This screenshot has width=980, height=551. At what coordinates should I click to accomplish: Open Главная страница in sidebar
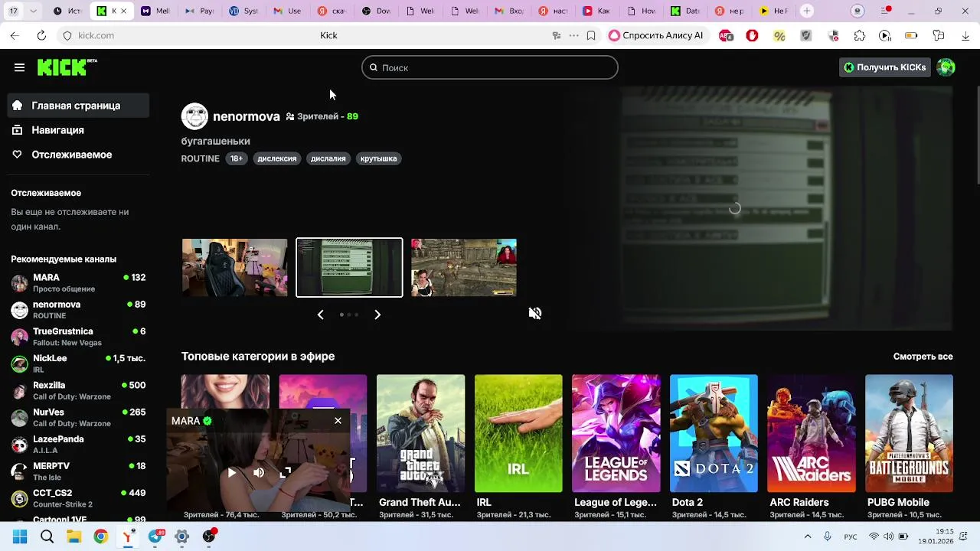tap(78, 106)
